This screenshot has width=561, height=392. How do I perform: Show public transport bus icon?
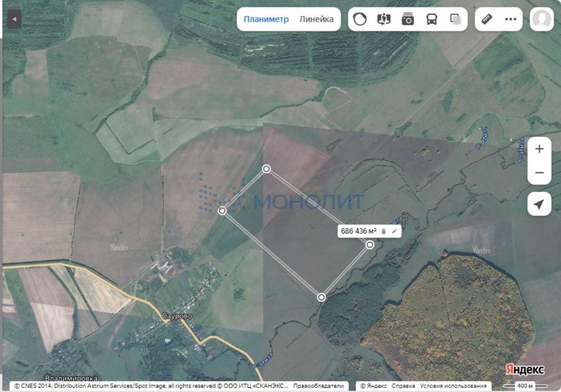pos(431,19)
